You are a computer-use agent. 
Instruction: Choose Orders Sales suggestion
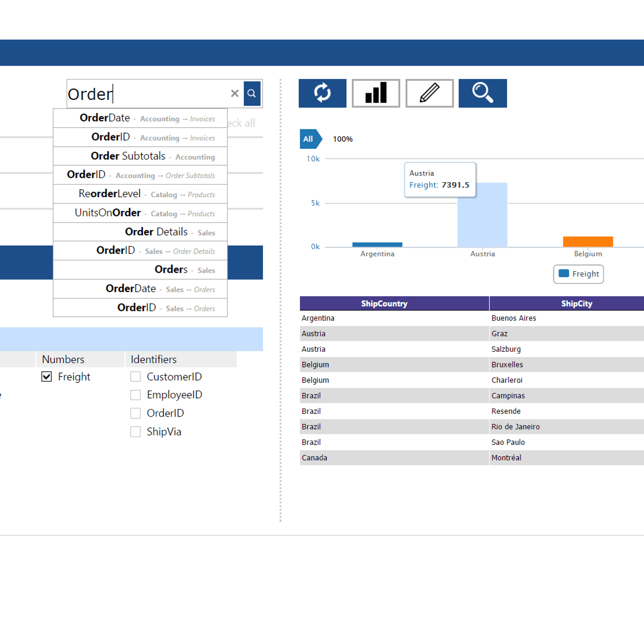point(140,270)
